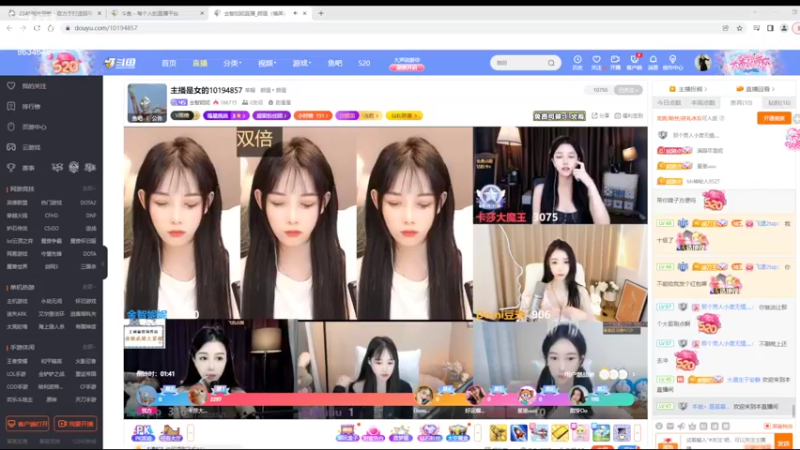Select CFHD in the sidebar game list
The image size is (800, 450).
(x=51, y=216)
